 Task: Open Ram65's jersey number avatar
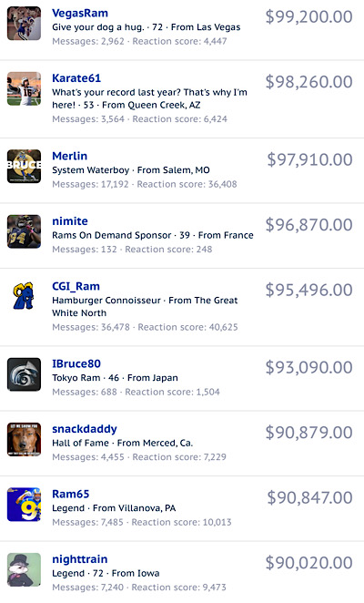(24, 504)
